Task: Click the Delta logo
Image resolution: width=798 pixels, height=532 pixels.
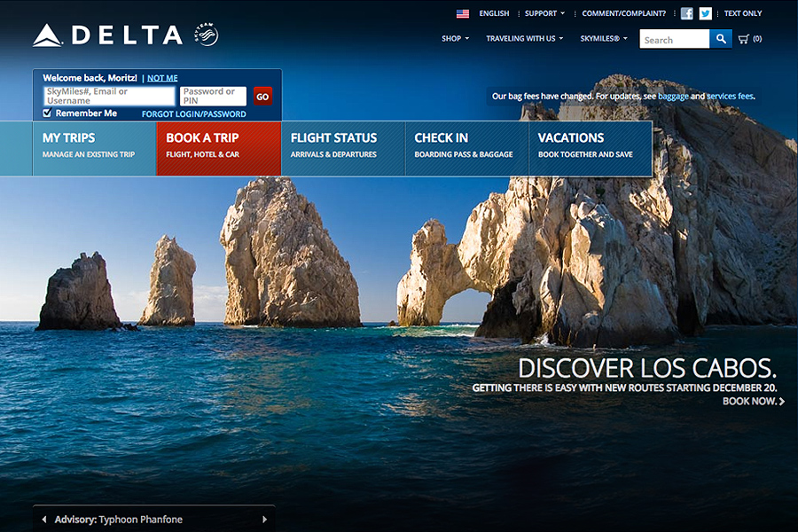Action: point(108,35)
